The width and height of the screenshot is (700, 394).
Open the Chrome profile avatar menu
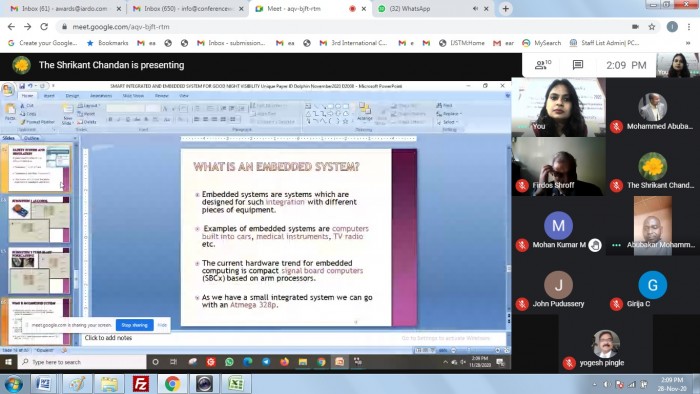tap(672, 27)
